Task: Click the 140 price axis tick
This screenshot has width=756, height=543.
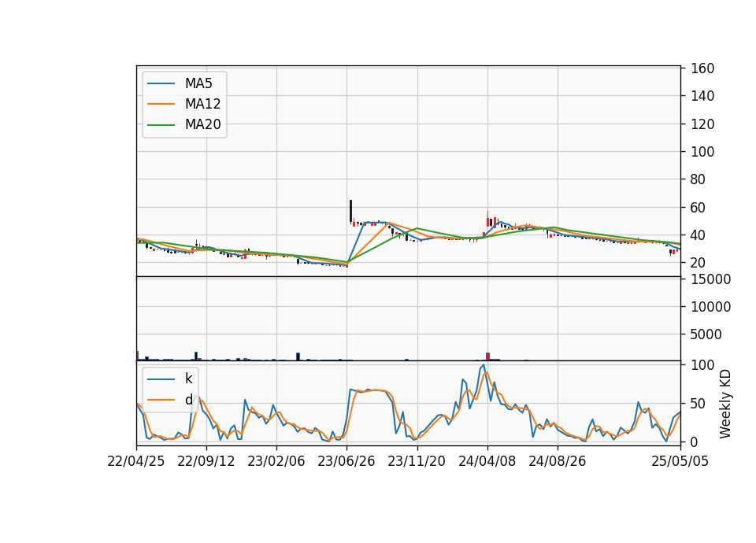Action: coord(702,96)
